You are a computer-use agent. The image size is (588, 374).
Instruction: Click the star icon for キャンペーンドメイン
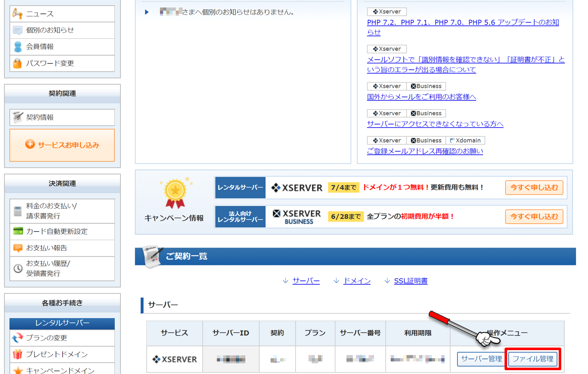click(18, 370)
